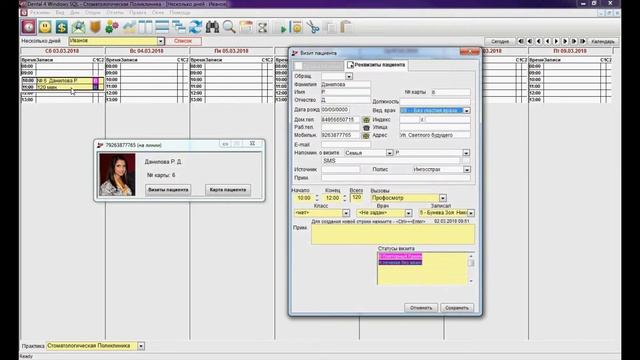Click the paste clipboard toolbar icon
The width and height of the screenshot is (640, 360).
[346, 27]
